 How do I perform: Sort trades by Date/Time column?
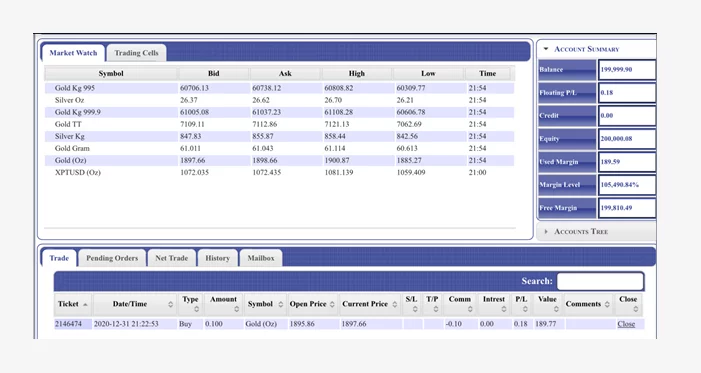134,304
